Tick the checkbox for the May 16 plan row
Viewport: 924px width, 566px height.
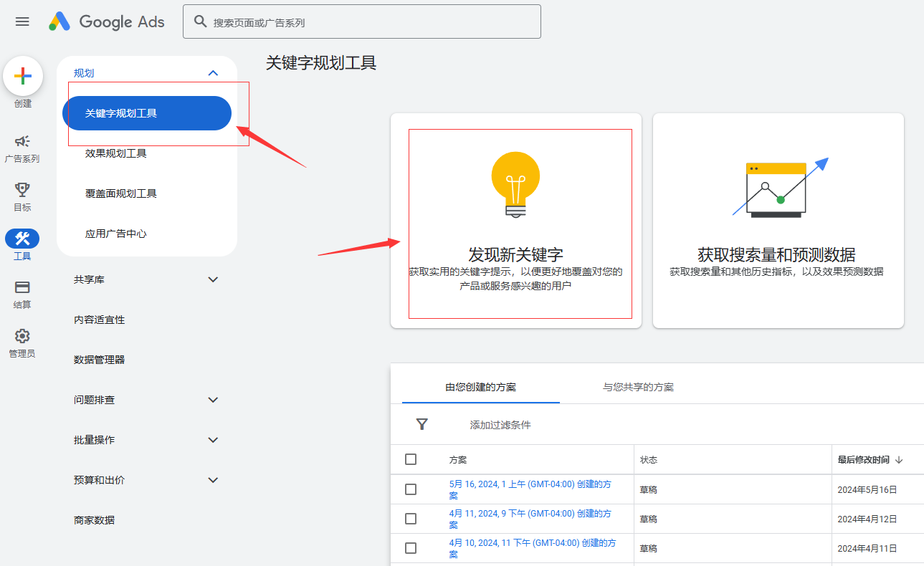(411, 489)
